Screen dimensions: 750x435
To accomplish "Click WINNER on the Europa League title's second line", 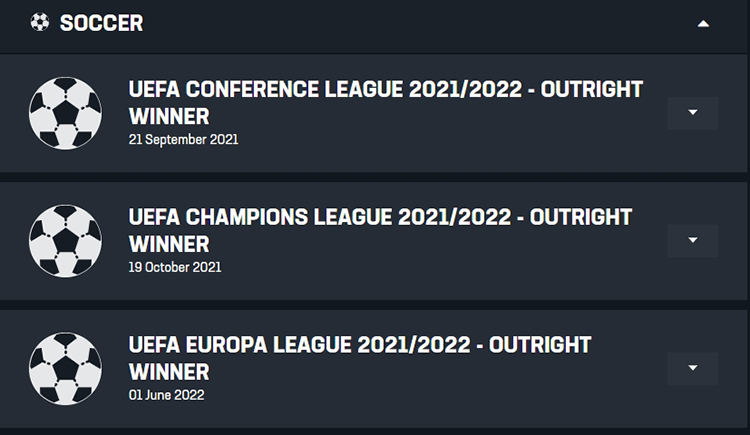I will coord(169,372).
